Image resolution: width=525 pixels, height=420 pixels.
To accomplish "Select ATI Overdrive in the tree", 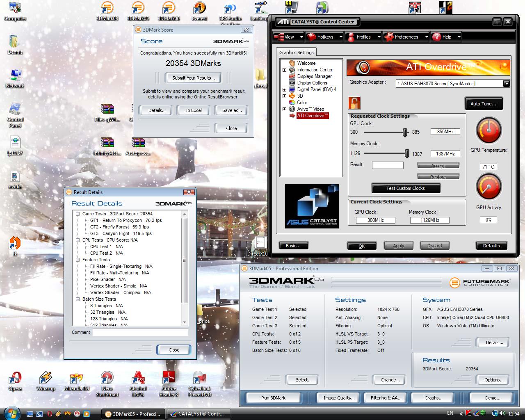I will pyautogui.click(x=313, y=116).
